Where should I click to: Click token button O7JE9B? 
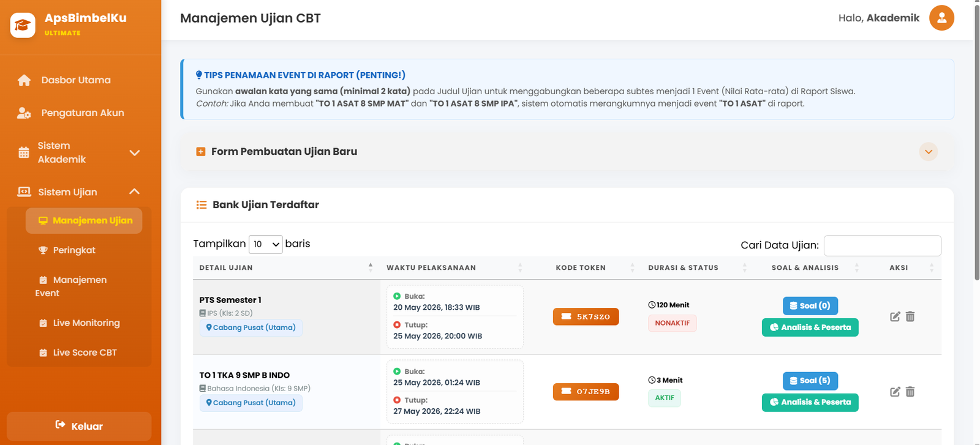[586, 392]
